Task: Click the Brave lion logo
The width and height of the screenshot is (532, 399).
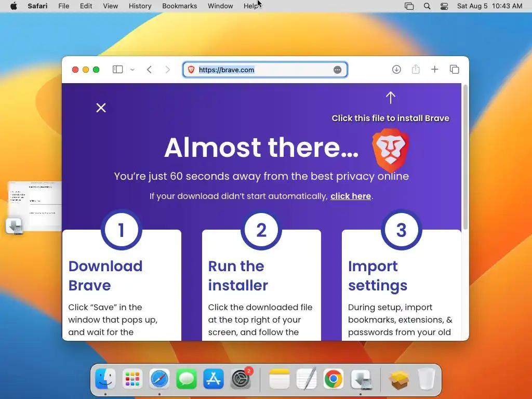Action: (391, 150)
